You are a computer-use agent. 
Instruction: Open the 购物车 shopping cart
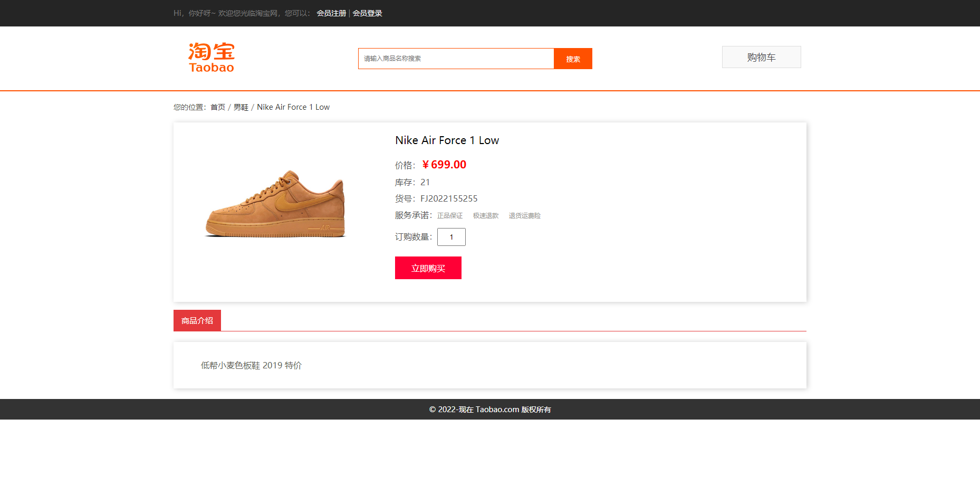761,57
